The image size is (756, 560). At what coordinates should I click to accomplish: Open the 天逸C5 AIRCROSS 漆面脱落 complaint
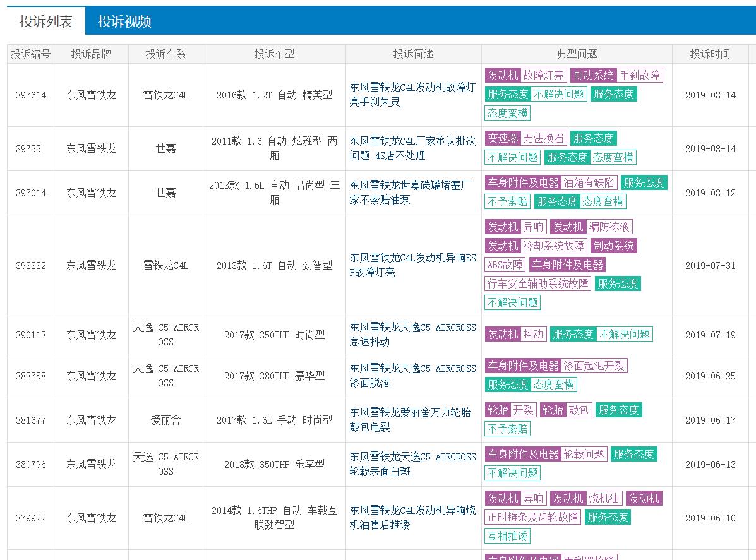click(x=412, y=376)
